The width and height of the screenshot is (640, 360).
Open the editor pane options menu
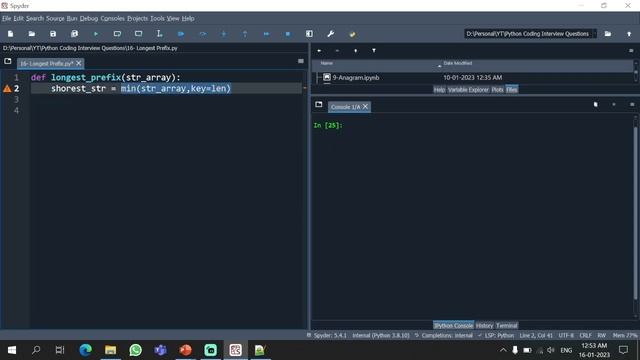[301, 61]
